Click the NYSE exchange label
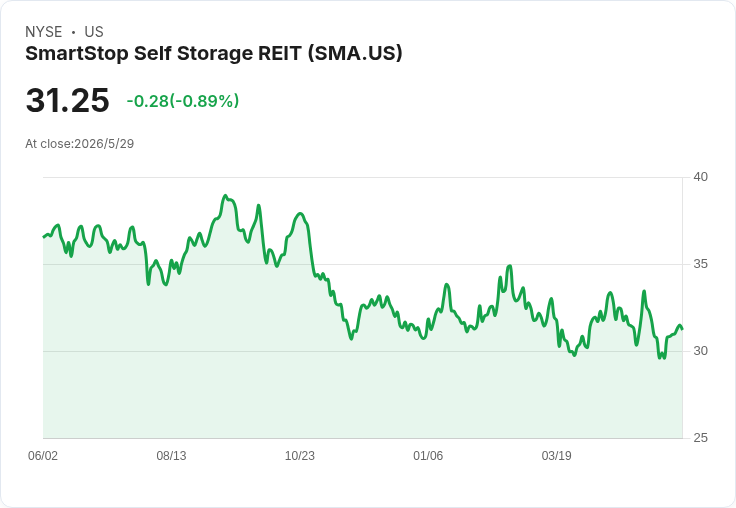 [x=44, y=32]
